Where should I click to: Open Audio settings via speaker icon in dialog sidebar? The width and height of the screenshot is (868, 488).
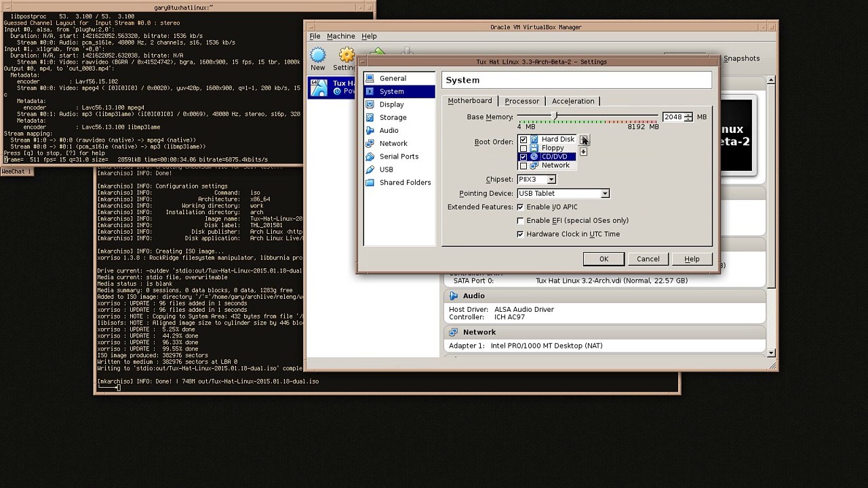pos(370,130)
